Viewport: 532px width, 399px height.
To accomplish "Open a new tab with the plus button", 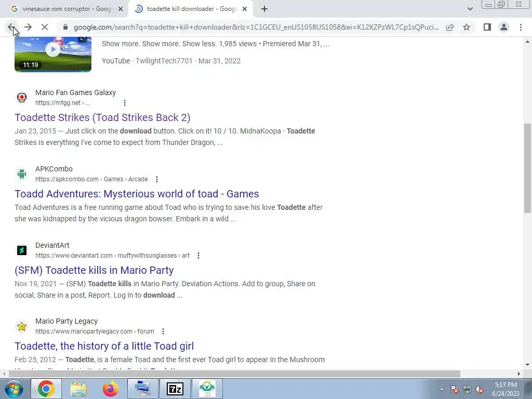I will [264, 9].
